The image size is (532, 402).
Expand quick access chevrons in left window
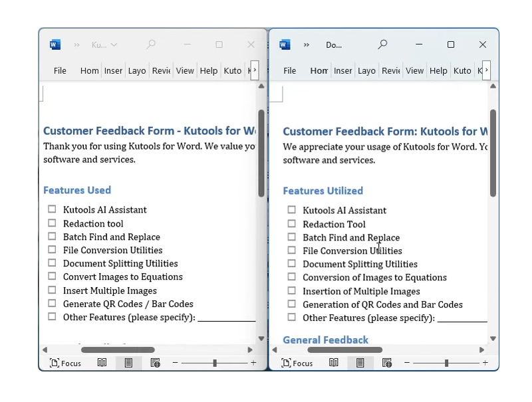click(76, 45)
